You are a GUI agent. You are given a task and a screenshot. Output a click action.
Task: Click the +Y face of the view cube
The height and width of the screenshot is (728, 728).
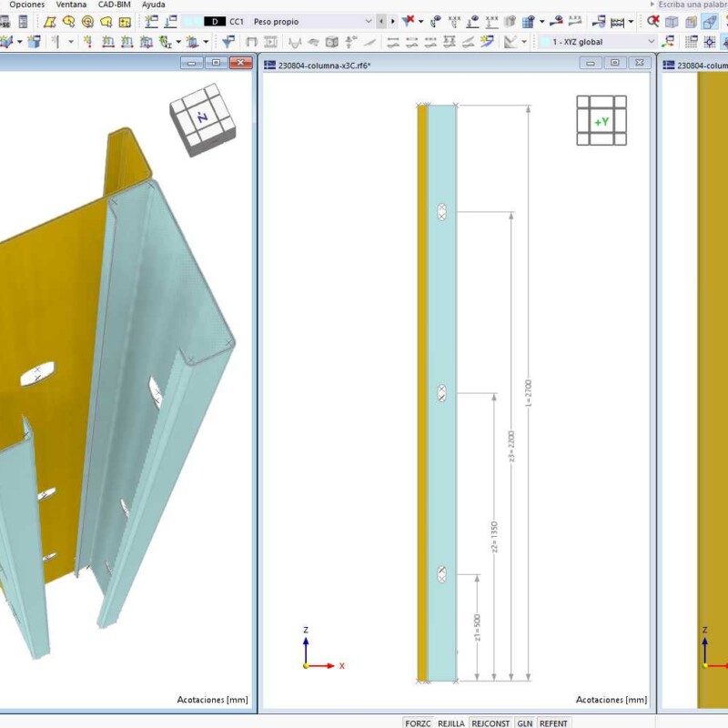point(602,122)
